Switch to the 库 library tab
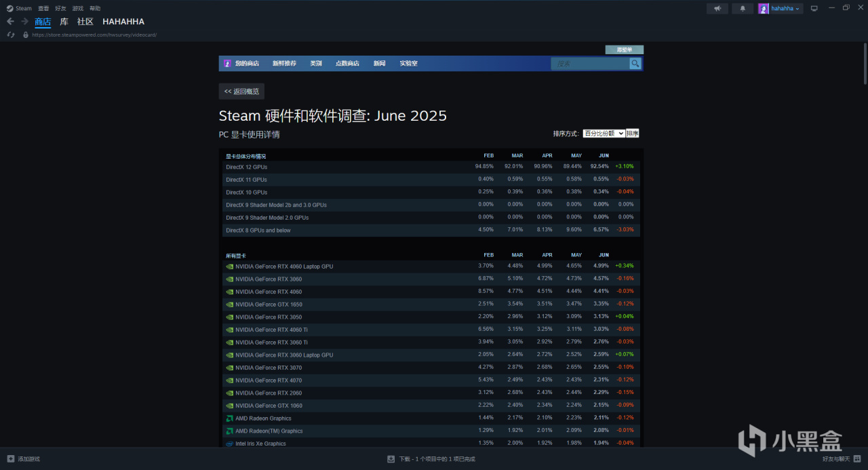Viewport: 868px width, 470px height. pos(64,22)
